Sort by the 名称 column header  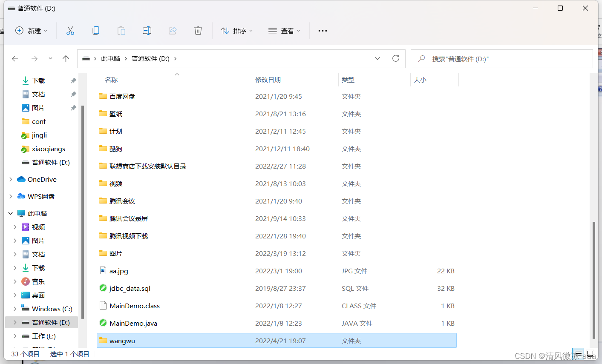111,80
